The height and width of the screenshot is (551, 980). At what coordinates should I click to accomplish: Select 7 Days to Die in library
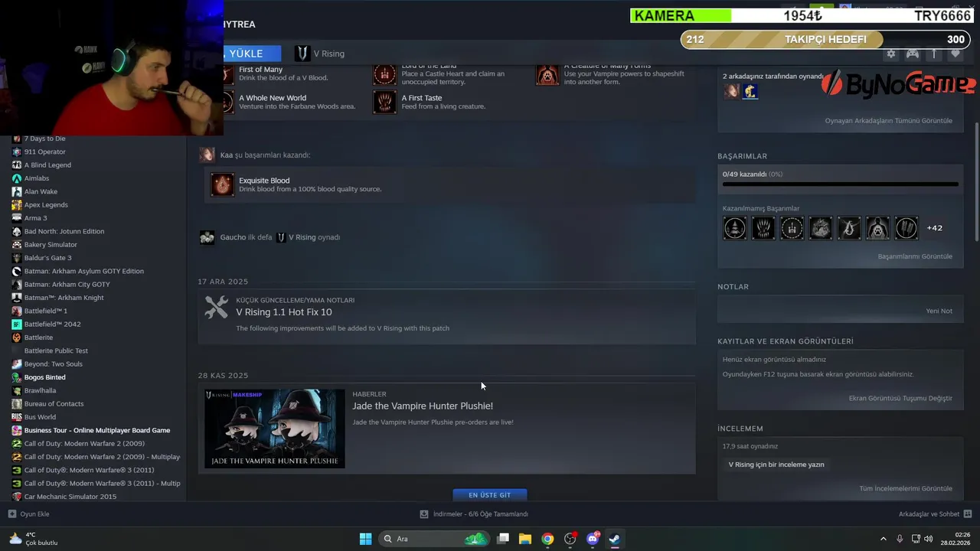point(44,139)
